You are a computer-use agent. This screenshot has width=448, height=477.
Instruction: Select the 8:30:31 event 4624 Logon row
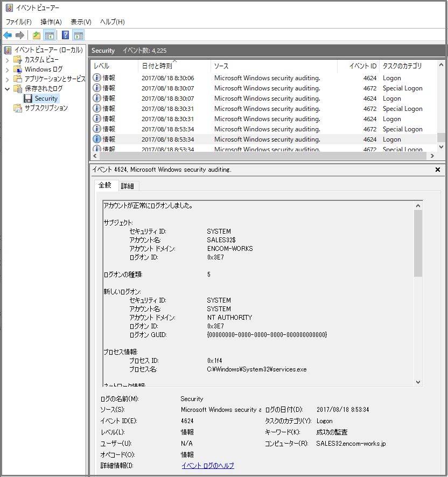264,118
